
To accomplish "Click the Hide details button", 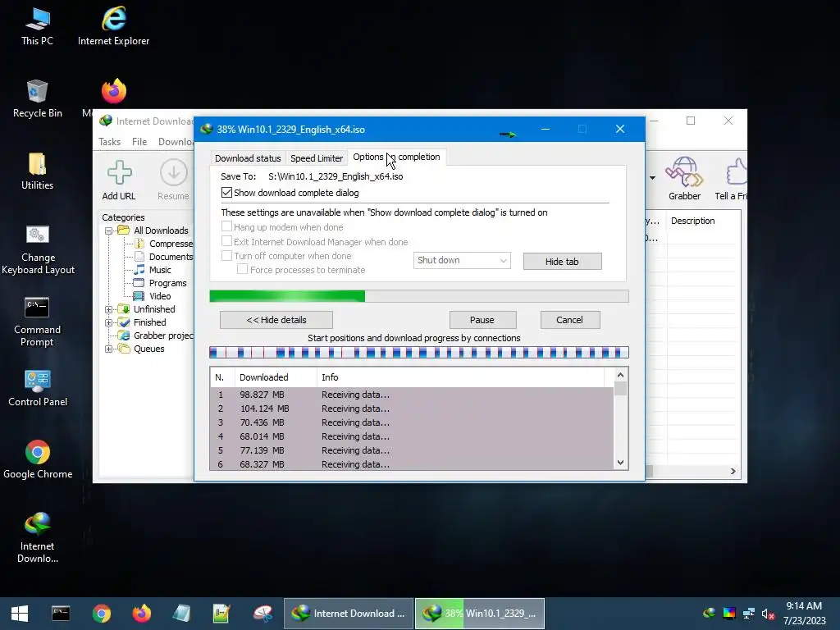I will point(276,320).
